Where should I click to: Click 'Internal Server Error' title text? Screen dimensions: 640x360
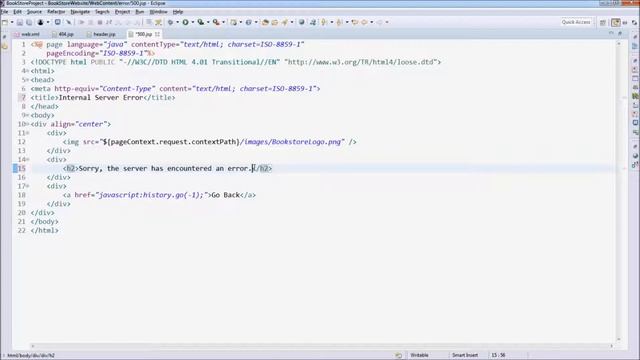[x=101, y=98]
